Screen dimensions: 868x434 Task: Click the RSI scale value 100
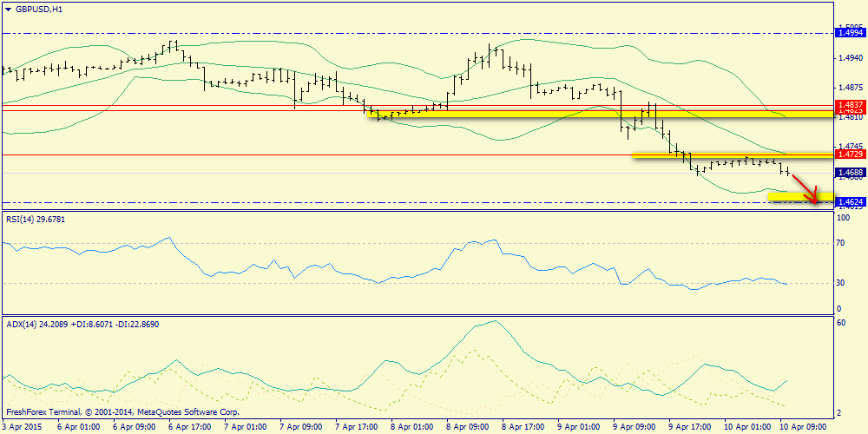pyautogui.click(x=844, y=220)
